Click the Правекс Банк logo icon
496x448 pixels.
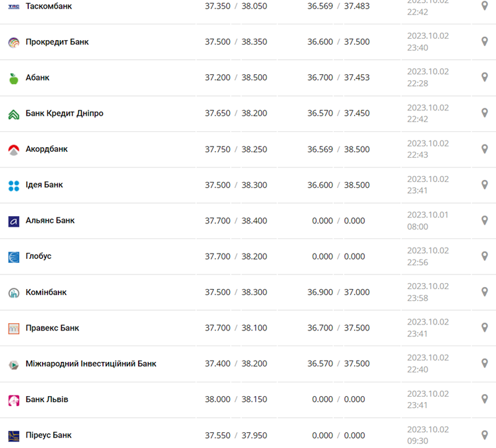coord(14,328)
